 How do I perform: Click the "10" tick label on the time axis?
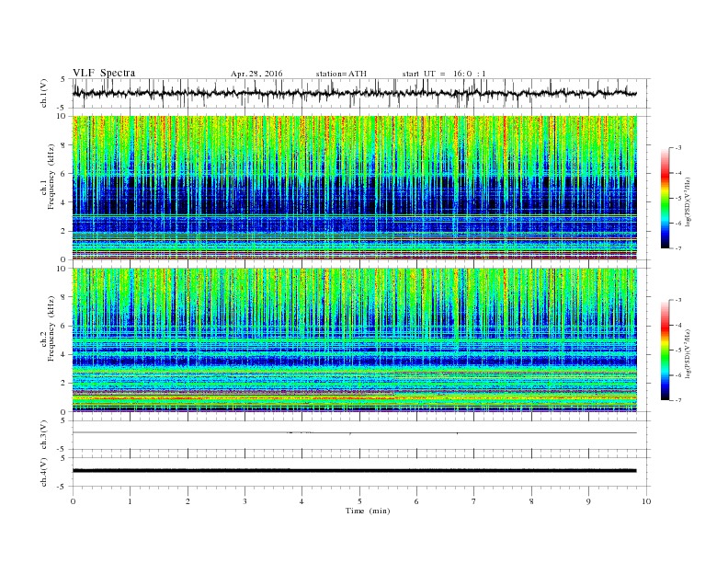[x=646, y=501]
